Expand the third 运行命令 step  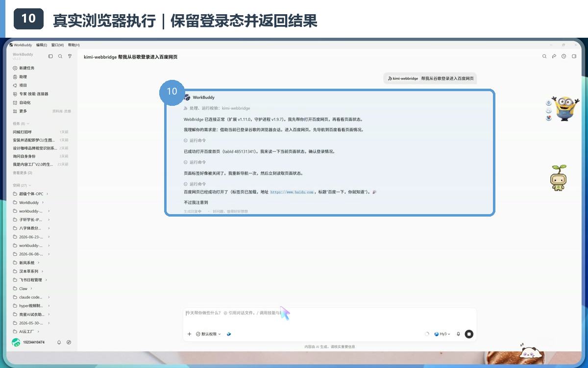point(195,184)
